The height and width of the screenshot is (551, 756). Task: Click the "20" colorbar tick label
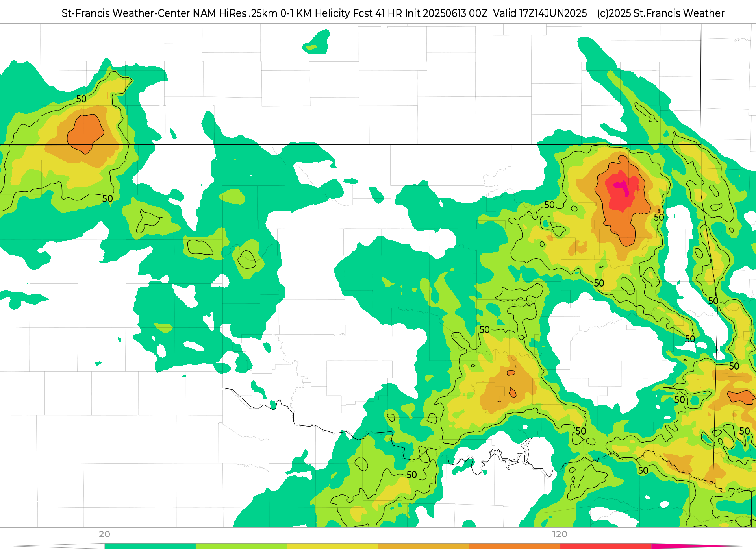pyautogui.click(x=104, y=534)
